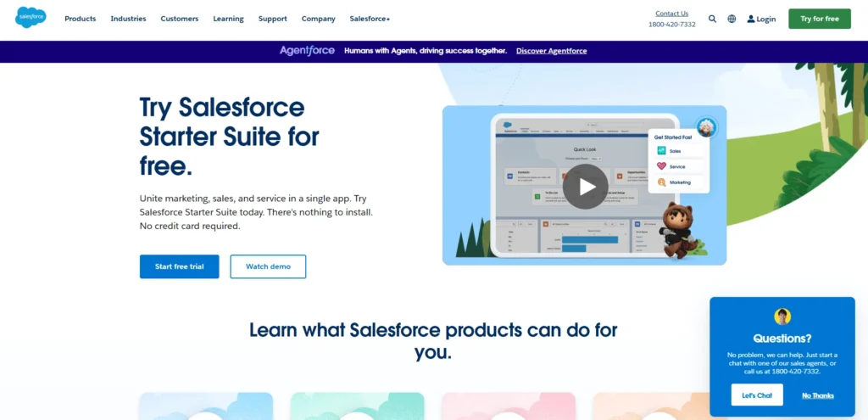Open the Customers menu item
This screenshot has width=868, height=420.
pos(180,19)
